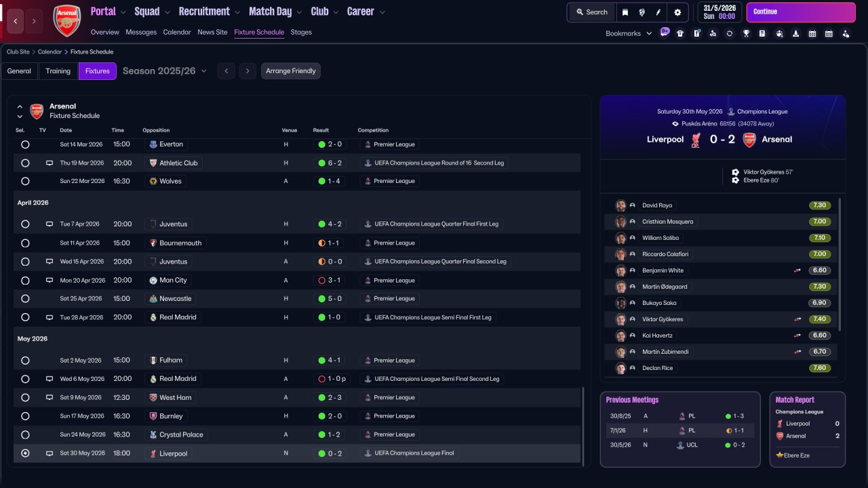
Task: Click the Arrange Friendly button
Action: 291,71
